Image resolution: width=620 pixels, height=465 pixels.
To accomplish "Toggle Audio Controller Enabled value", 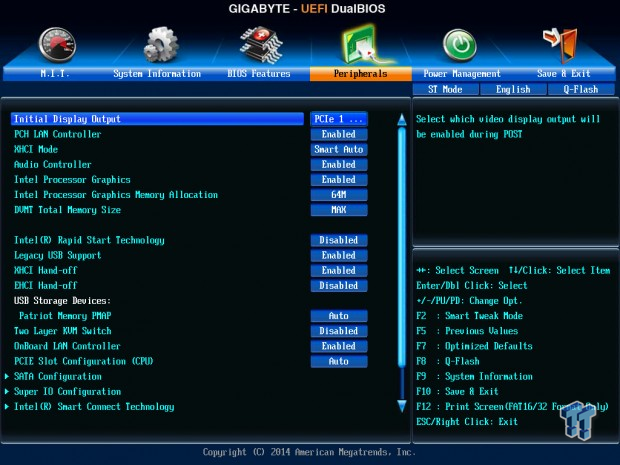I will pyautogui.click(x=339, y=164).
